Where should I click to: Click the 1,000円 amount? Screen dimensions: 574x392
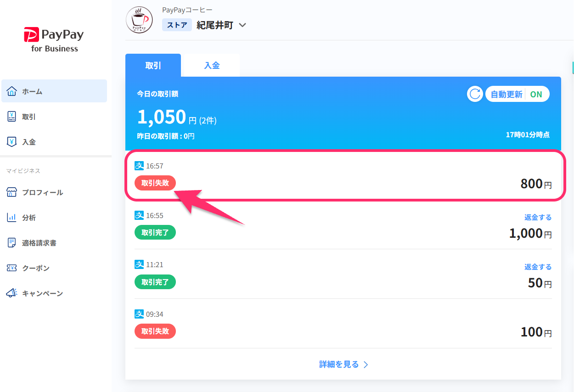pos(530,233)
